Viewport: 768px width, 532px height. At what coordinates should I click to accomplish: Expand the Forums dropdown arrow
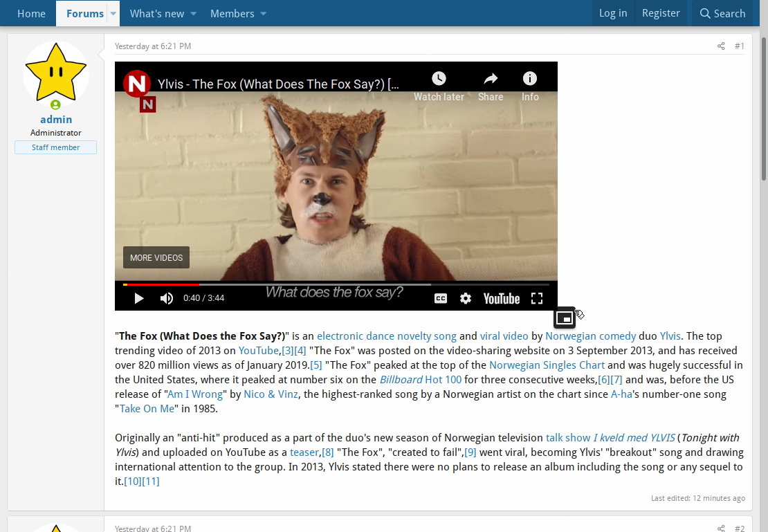coord(113,14)
